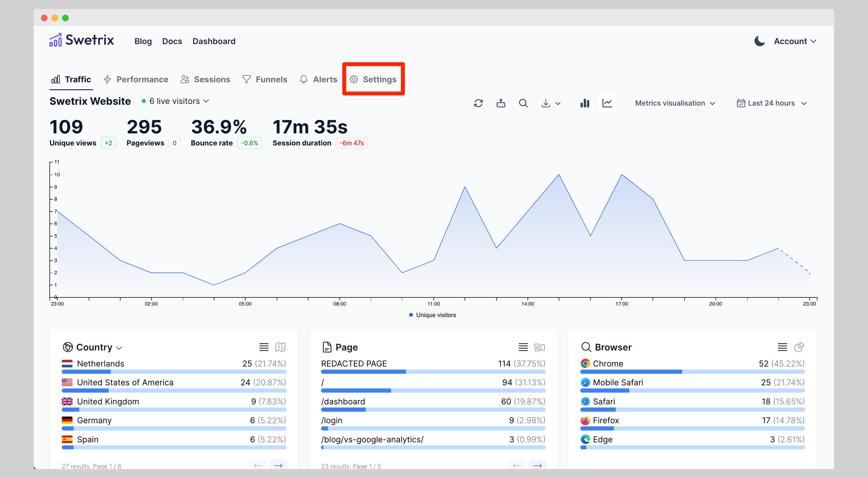This screenshot has height=478, width=868.
Task: Go to the Docs page
Action: (x=172, y=41)
